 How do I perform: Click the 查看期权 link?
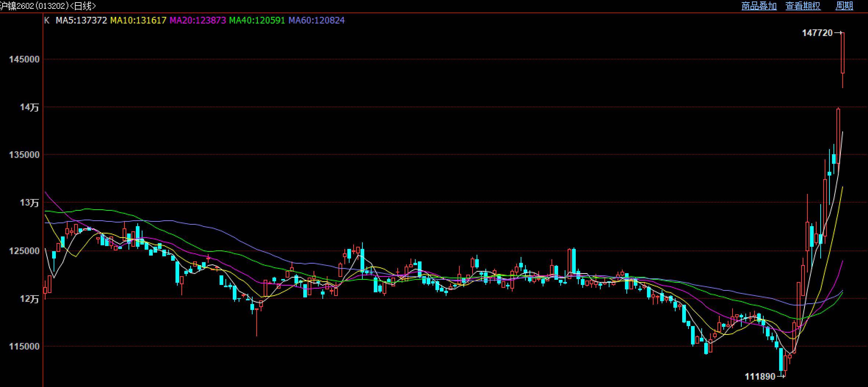803,6
